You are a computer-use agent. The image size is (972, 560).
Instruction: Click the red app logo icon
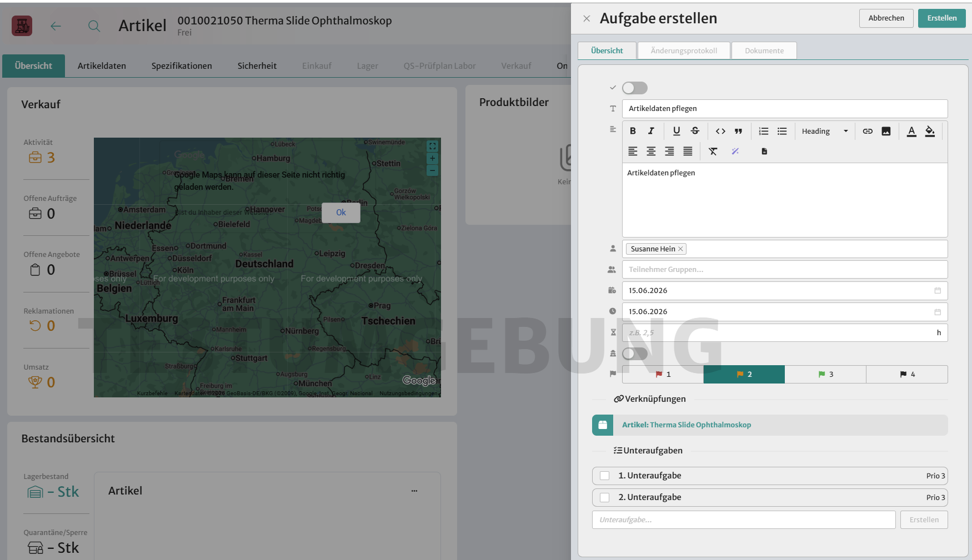22,26
